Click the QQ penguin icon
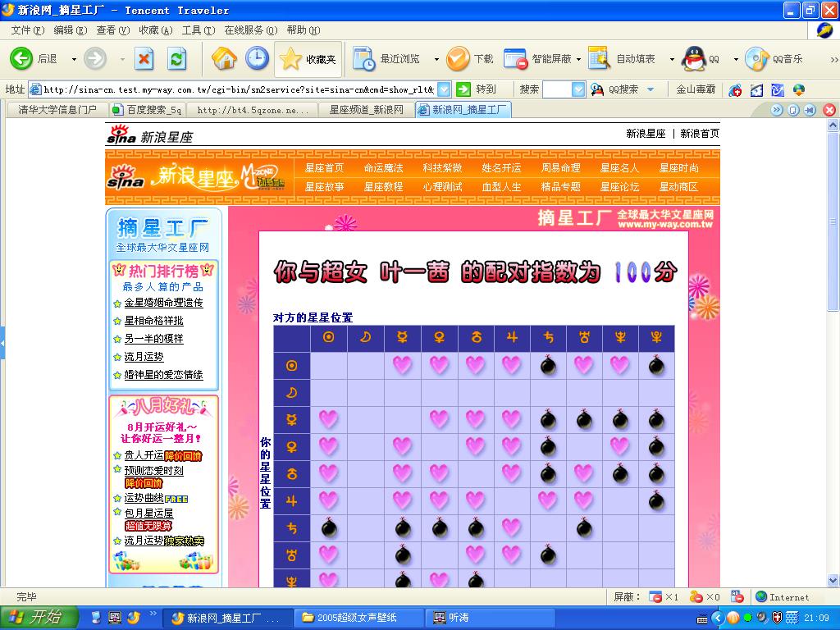 694,58
